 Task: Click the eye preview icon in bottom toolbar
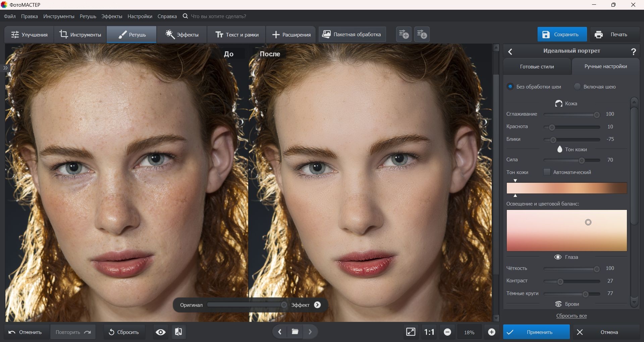pos(161,332)
